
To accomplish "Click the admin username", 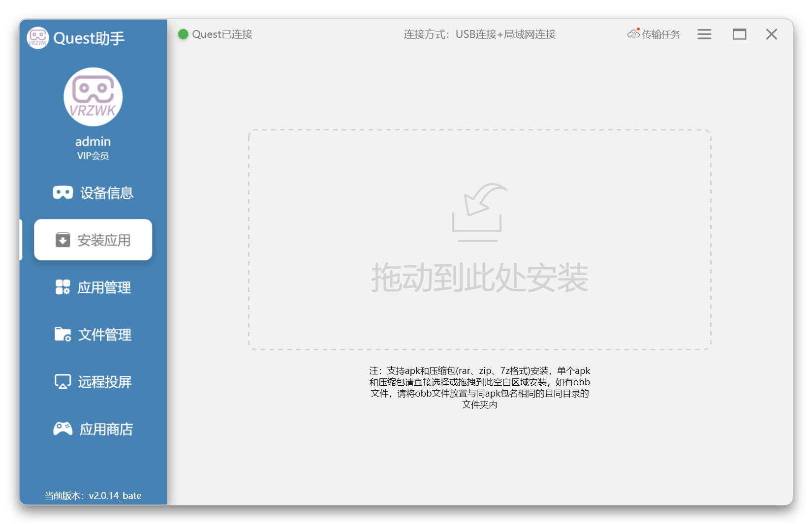I will pos(93,142).
